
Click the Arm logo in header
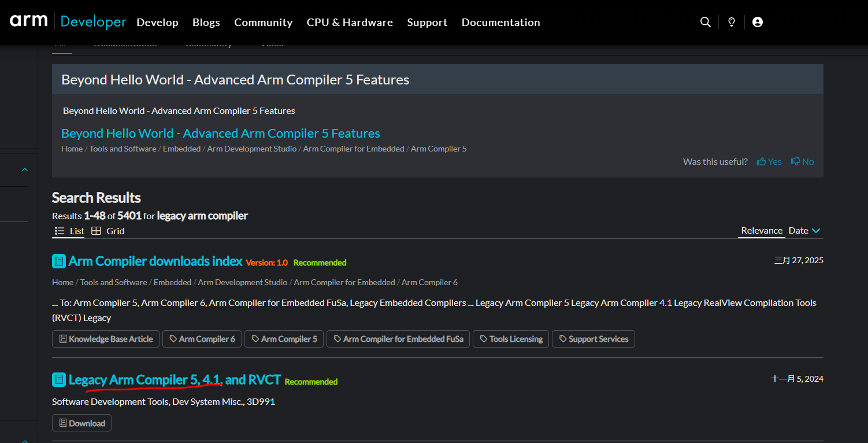[x=28, y=21]
